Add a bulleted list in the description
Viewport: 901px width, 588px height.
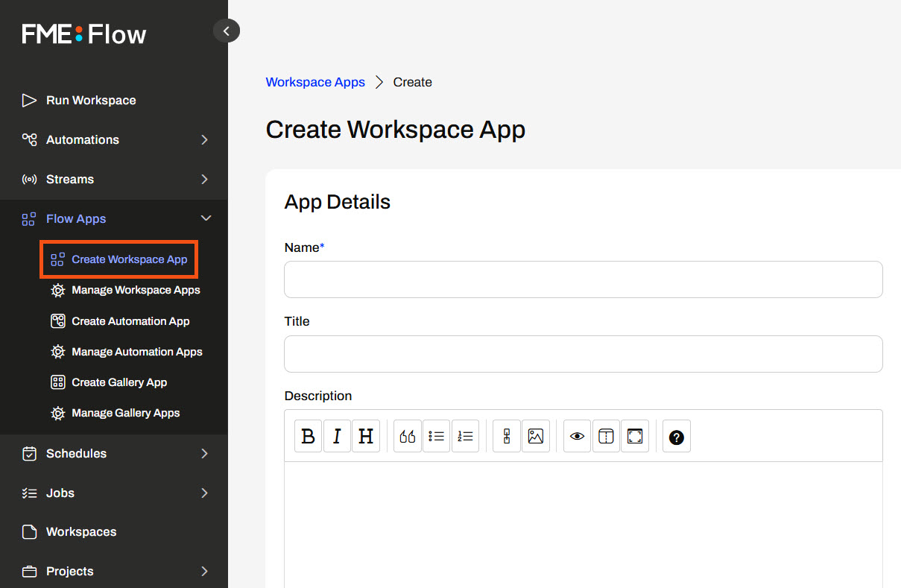(x=437, y=437)
